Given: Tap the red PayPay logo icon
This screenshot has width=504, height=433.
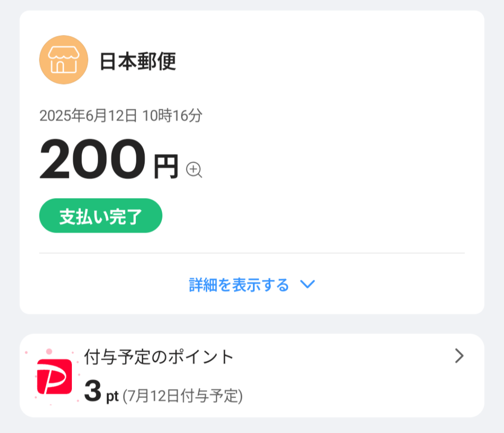Looking at the screenshot, I should point(55,377).
